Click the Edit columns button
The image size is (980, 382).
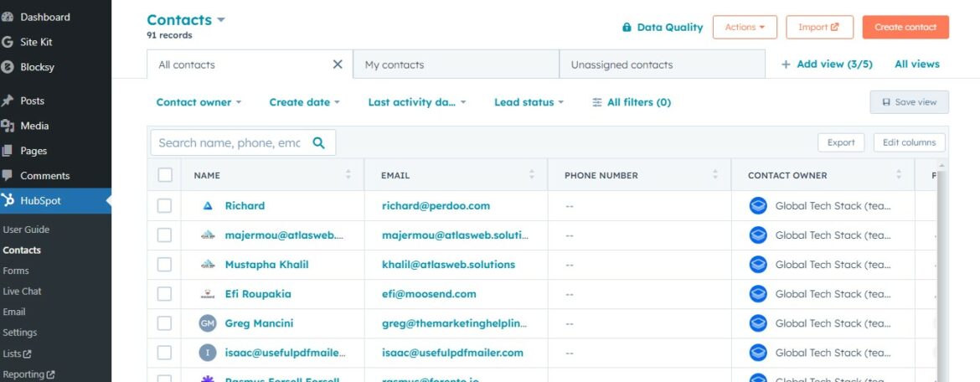tap(910, 142)
